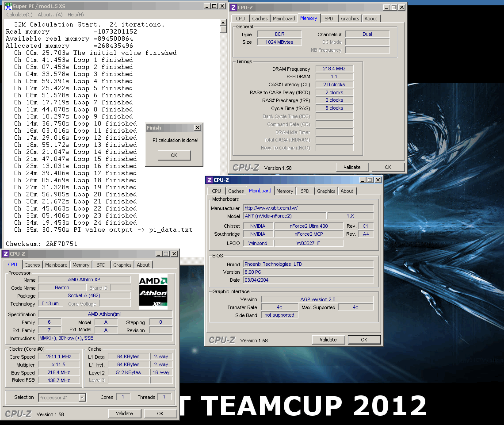Open About tab in CPU window
504x425 pixels.
(x=143, y=265)
